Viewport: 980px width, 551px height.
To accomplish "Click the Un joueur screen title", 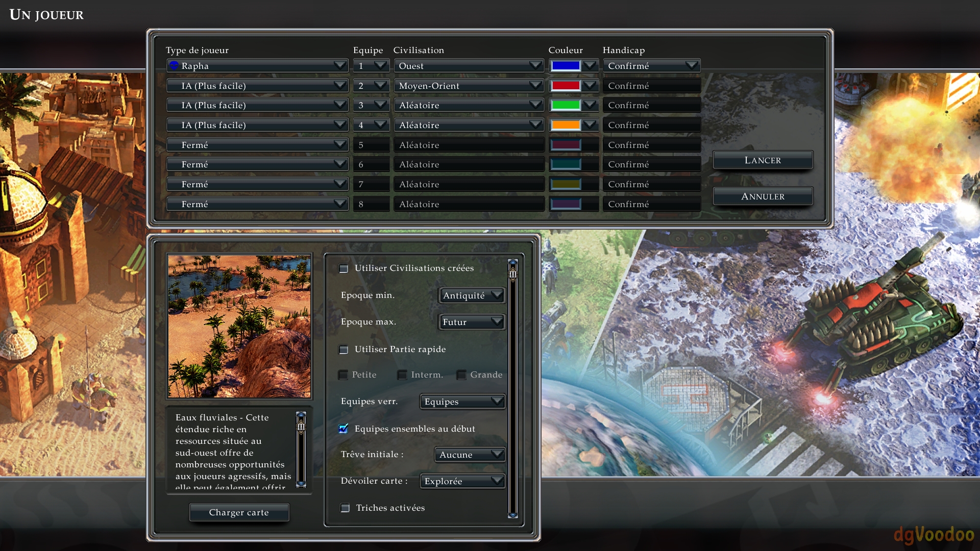I will coord(46,15).
